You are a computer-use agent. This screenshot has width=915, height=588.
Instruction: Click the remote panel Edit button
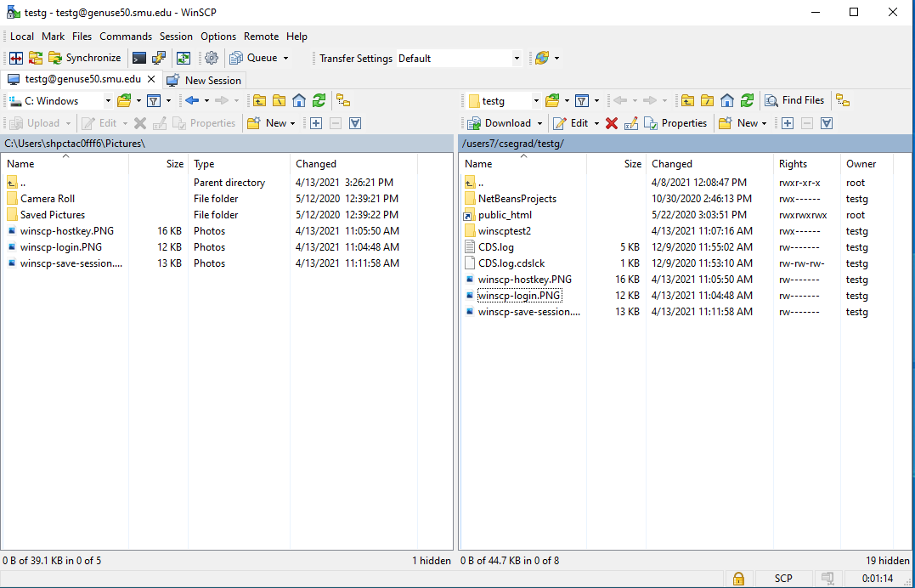tap(571, 123)
